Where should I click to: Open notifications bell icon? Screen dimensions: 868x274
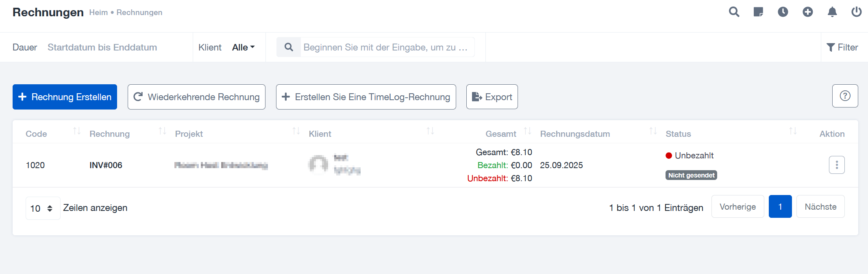(x=832, y=12)
